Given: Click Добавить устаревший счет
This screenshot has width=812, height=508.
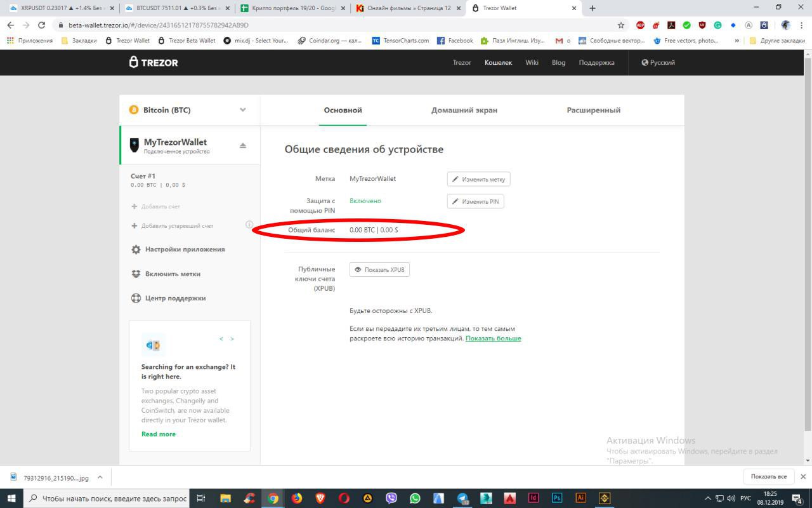Looking at the screenshot, I should coord(172,225).
